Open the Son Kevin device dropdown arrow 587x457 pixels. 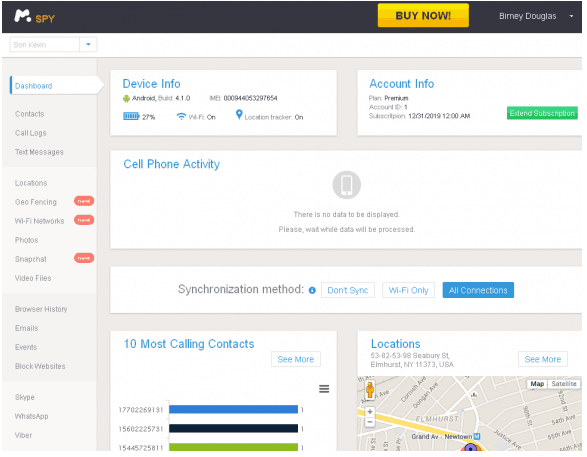pyautogui.click(x=88, y=45)
